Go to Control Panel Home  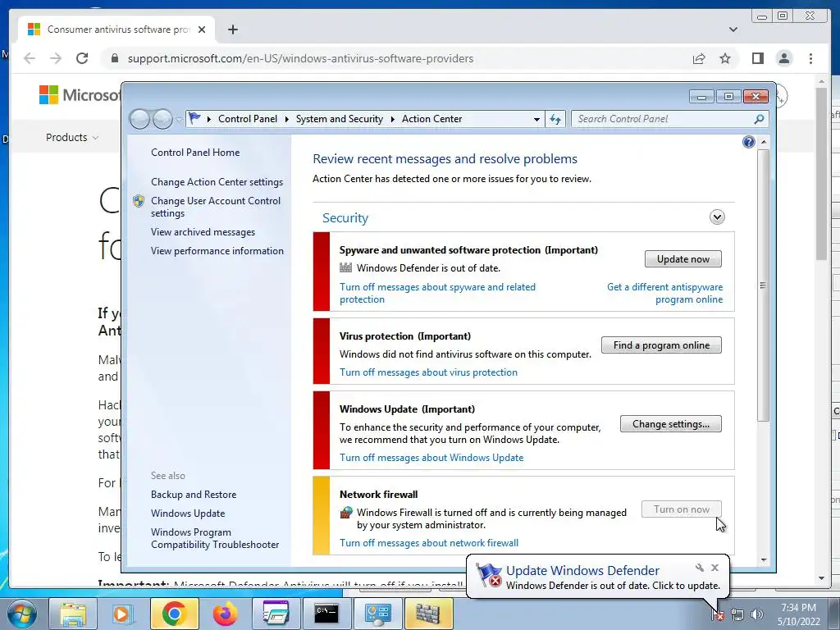(195, 152)
